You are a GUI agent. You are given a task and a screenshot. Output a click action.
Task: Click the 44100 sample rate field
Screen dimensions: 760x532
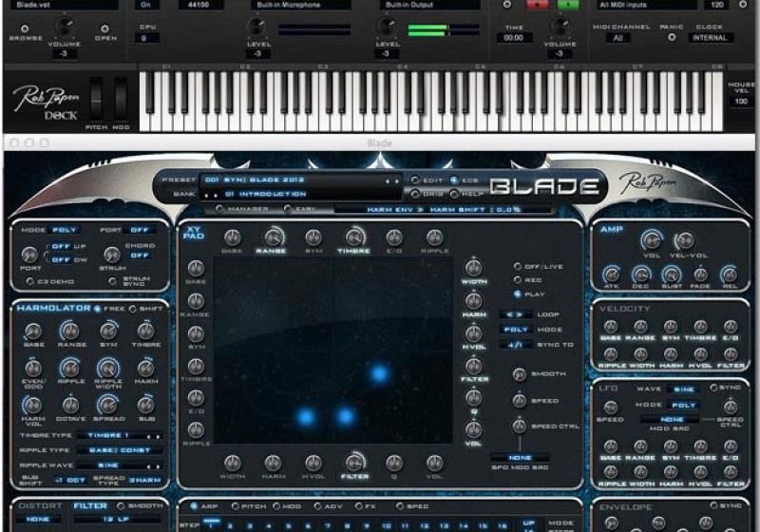click(x=200, y=5)
